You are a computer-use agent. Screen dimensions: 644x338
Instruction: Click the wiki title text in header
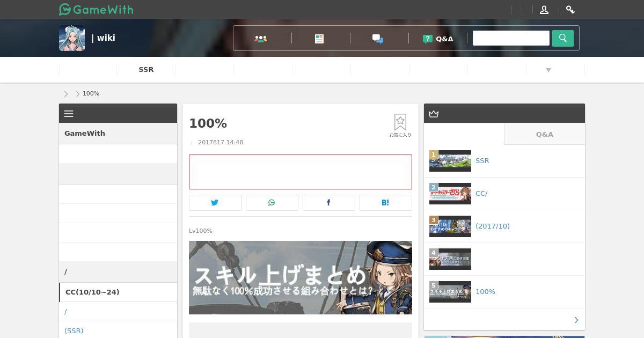(104, 38)
